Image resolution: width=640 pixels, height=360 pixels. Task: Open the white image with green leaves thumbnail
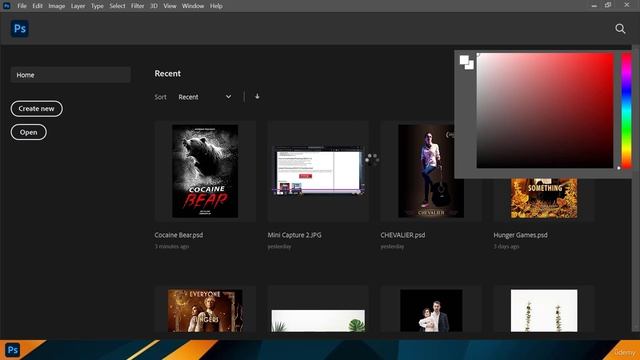pyautogui.click(x=318, y=321)
